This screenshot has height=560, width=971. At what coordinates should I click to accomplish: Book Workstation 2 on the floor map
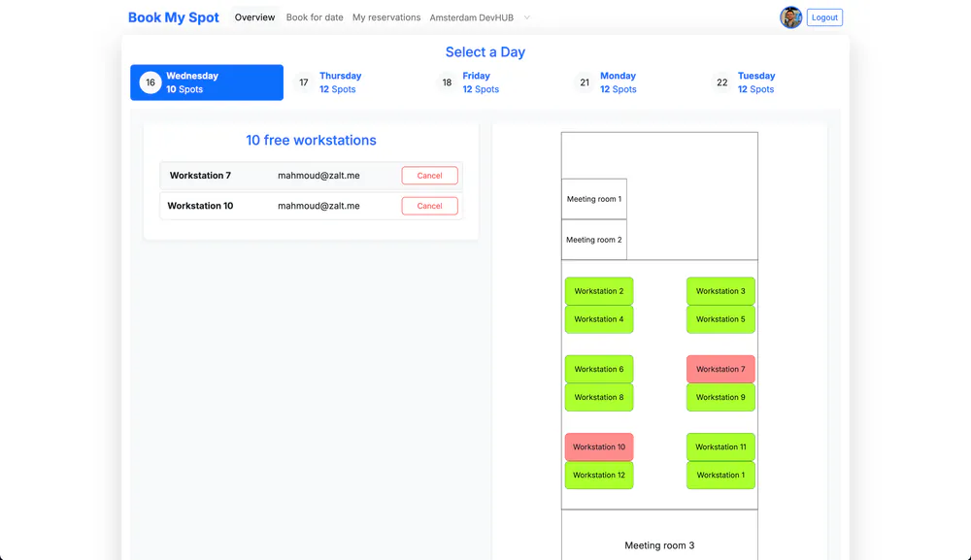[599, 290]
